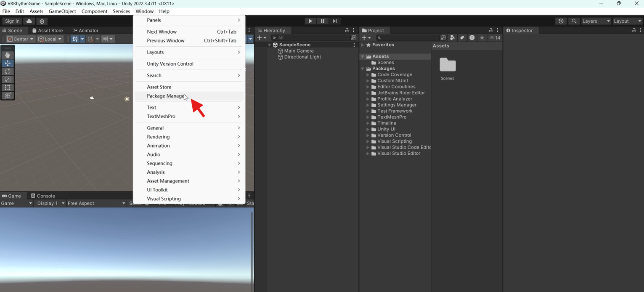The image size is (644, 292).
Task: Select the Scale tool
Action: coord(8,80)
